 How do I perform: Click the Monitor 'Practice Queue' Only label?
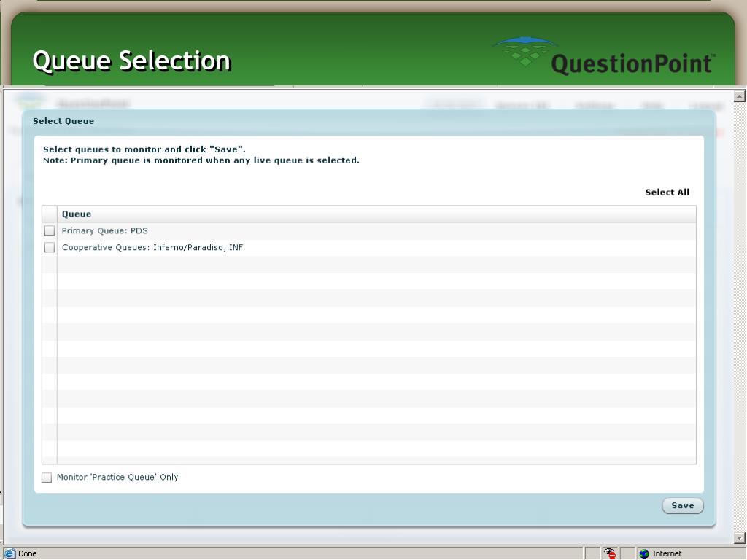pyautogui.click(x=117, y=477)
